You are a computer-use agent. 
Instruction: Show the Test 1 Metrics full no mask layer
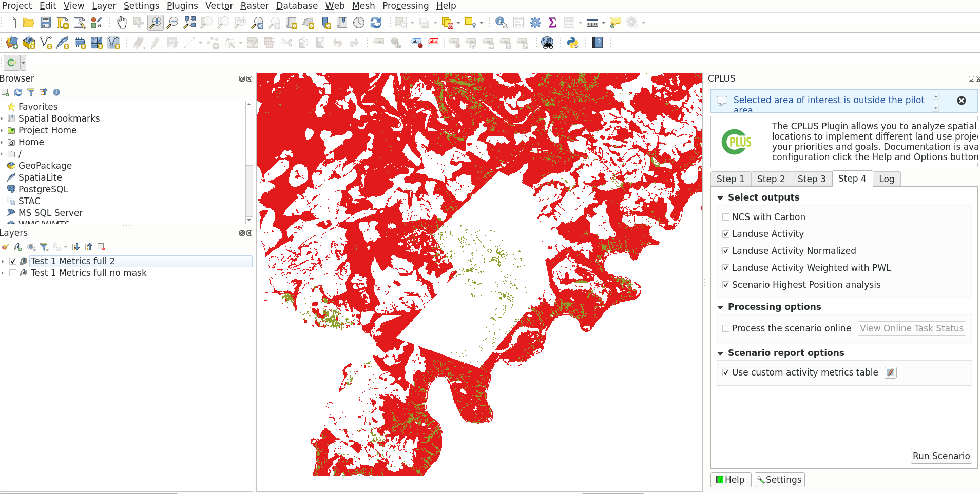point(13,273)
